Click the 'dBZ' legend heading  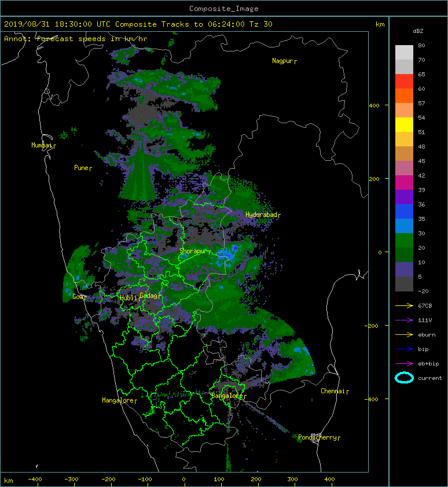(x=418, y=31)
